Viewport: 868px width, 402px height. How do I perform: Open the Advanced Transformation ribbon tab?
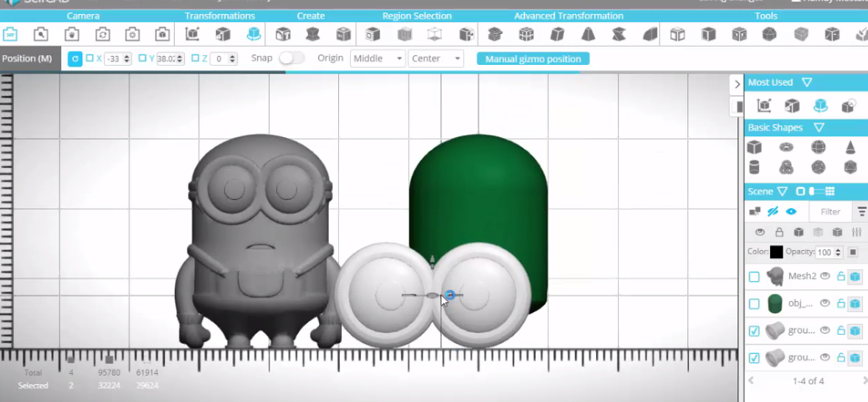point(569,15)
